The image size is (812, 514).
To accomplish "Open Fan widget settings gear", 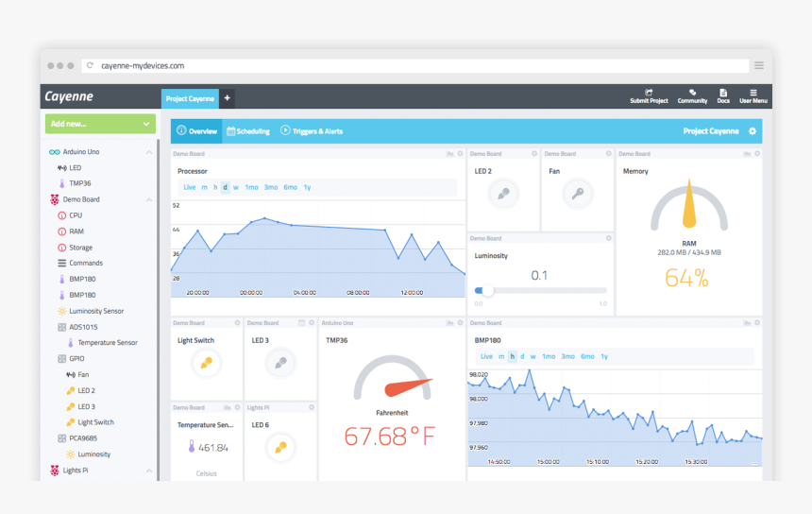I will [608, 153].
